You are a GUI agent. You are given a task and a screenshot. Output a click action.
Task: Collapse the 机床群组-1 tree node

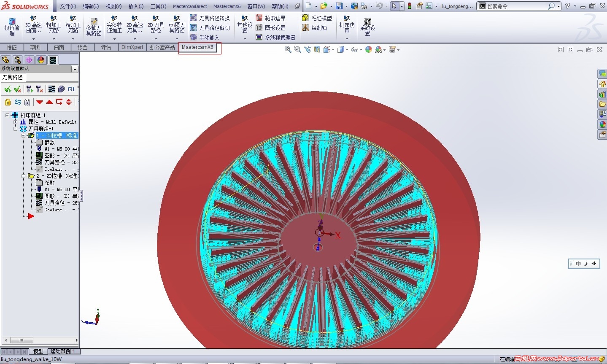point(7,115)
